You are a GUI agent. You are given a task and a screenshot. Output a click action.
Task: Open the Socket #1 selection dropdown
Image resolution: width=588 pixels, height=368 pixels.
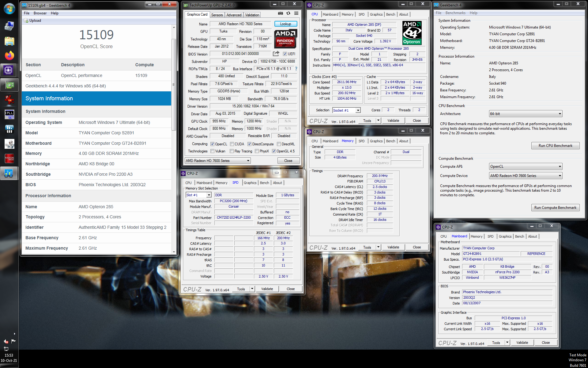(x=346, y=110)
